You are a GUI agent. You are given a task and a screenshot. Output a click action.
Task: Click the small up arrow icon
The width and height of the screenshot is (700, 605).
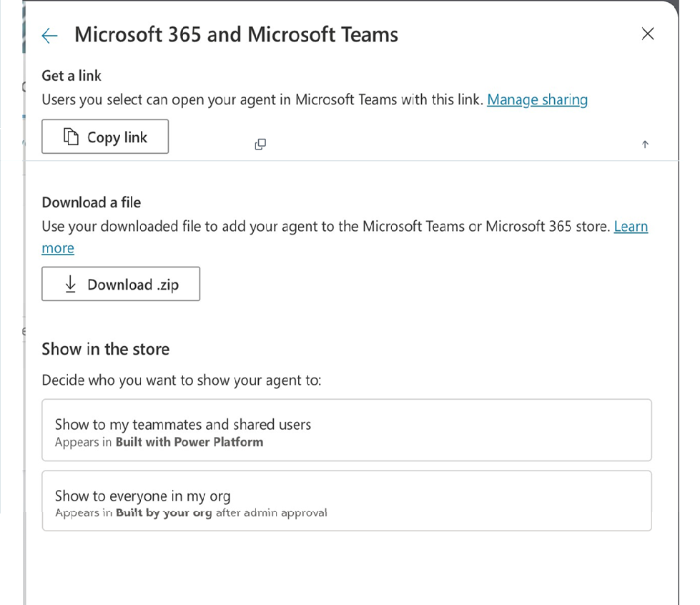[645, 144]
